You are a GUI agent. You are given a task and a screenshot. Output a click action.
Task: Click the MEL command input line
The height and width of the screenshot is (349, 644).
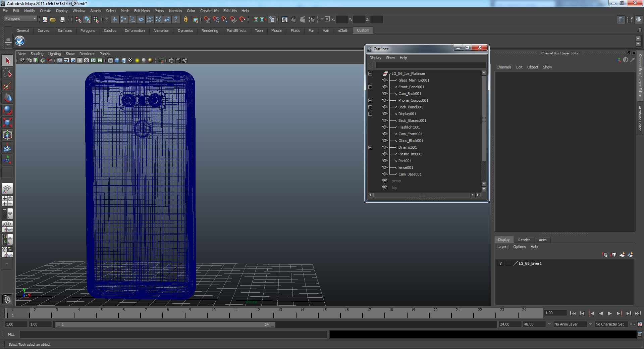click(x=173, y=334)
